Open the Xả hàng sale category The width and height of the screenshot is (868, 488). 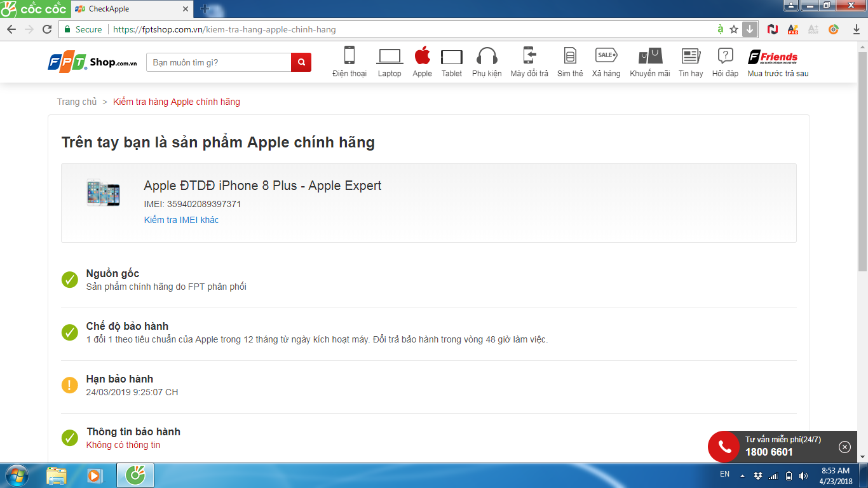click(606, 62)
